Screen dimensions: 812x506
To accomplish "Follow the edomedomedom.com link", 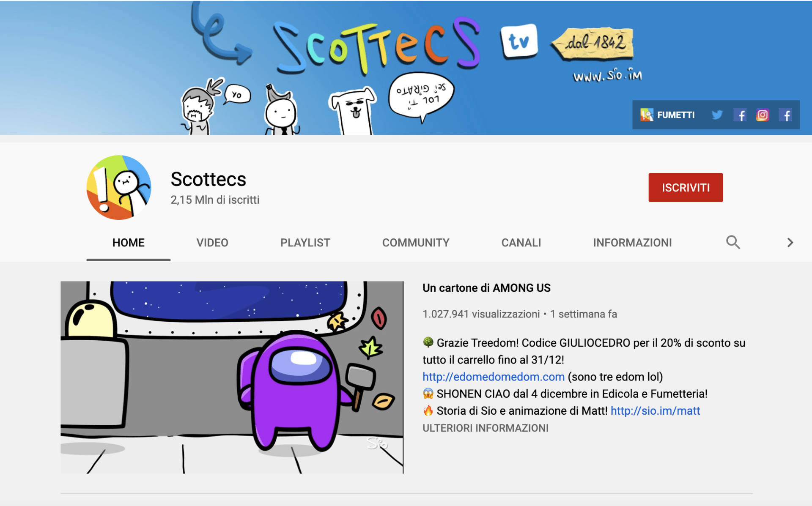I will pyautogui.click(x=493, y=377).
